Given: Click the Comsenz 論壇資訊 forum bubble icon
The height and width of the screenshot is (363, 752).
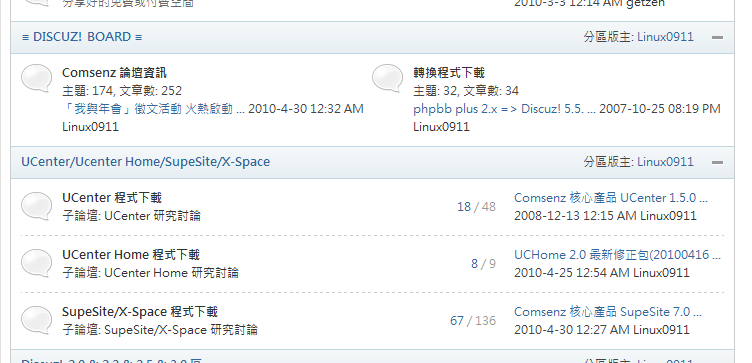Looking at the screenshot, I should tap(36, 78).
